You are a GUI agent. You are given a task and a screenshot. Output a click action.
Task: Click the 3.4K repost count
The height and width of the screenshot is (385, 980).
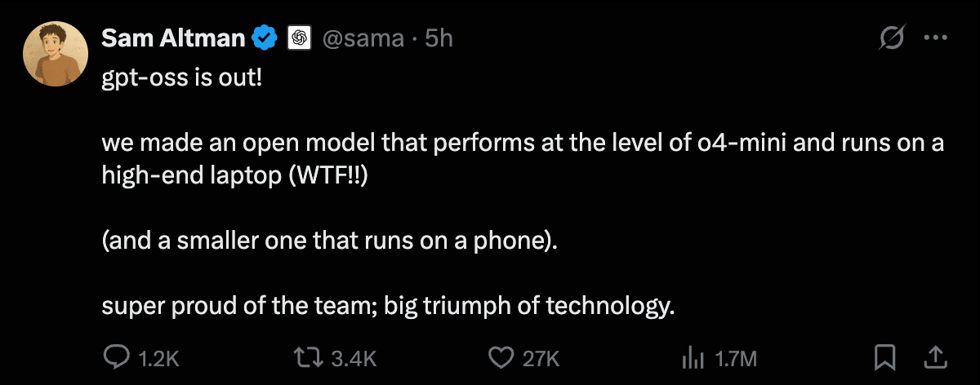pyautogui.click(x=354, y=358)
